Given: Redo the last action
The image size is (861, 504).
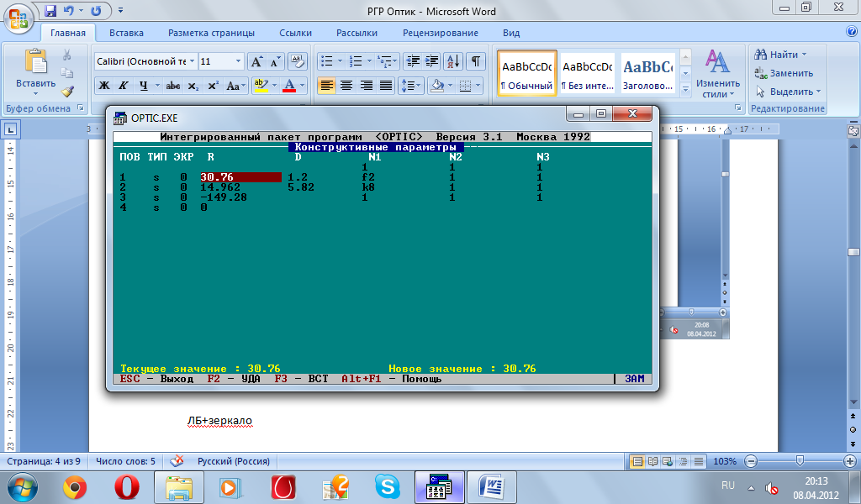Looking at the screenshot, I should pos(96,10).
